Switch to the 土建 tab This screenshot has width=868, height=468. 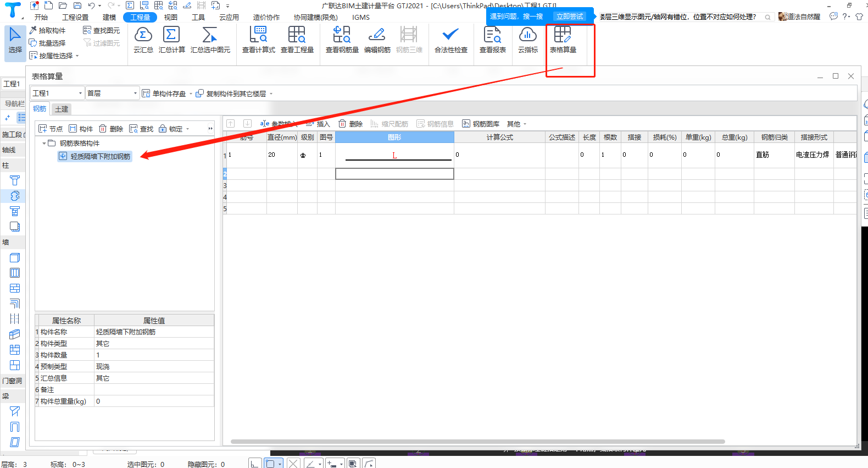(62, 109)
